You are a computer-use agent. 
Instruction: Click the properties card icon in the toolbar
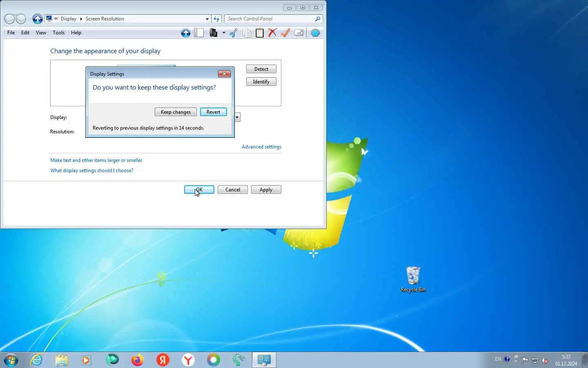299,33
